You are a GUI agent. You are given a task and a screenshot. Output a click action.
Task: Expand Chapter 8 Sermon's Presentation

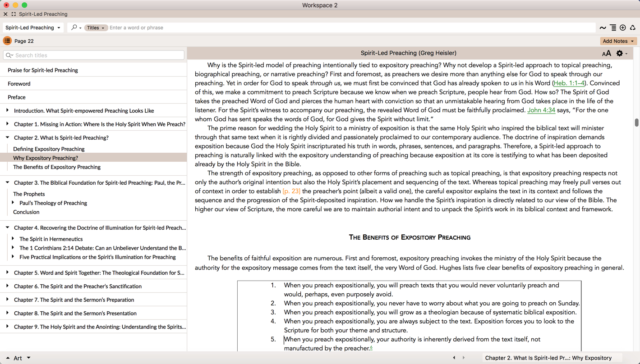pos(7,313)
